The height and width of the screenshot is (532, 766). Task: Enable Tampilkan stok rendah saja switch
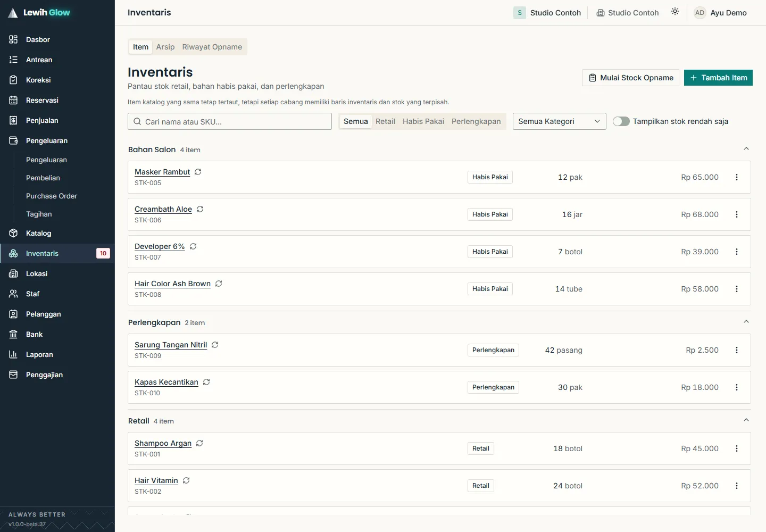pos(621,121)
